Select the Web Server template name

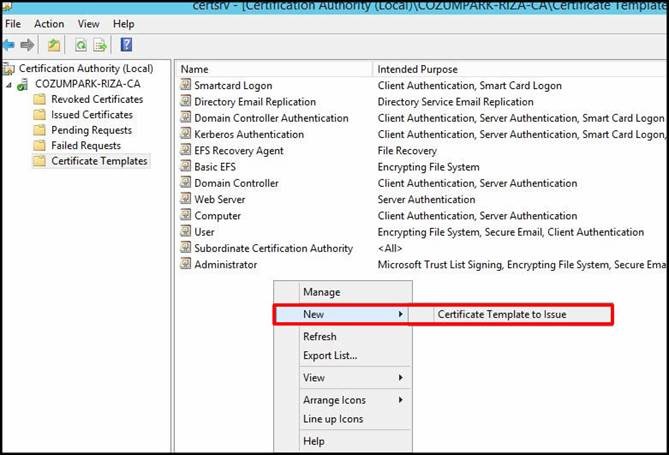pyautogui.click(x=220, y=199)
